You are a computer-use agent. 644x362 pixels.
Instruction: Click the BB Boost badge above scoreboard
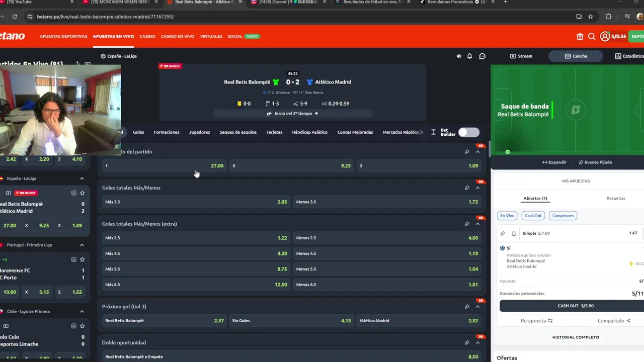[x=170, y=66]
